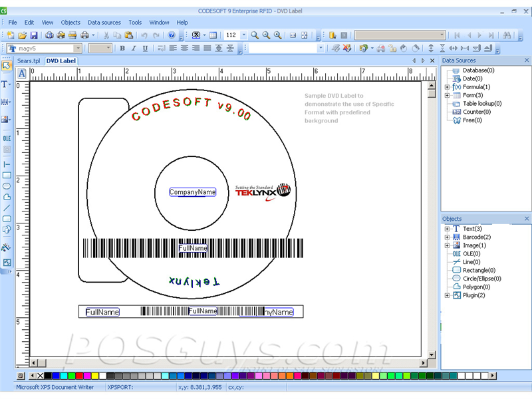
Task: Select Table lookup(0) in Data Sources
Action: pos(482,104)
